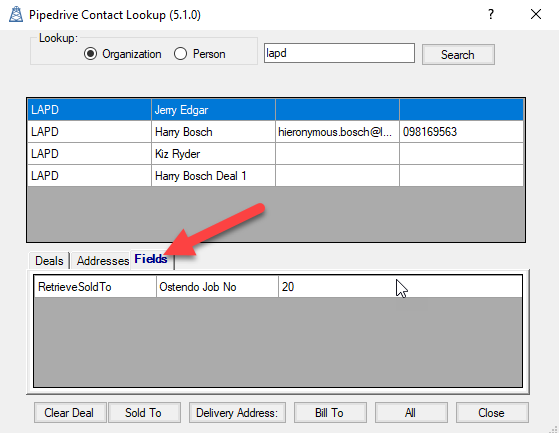Image resolution: width=559 pixels, height=433 pixels.
Task: Click the Bill To button
Action: tap(330, 413)
